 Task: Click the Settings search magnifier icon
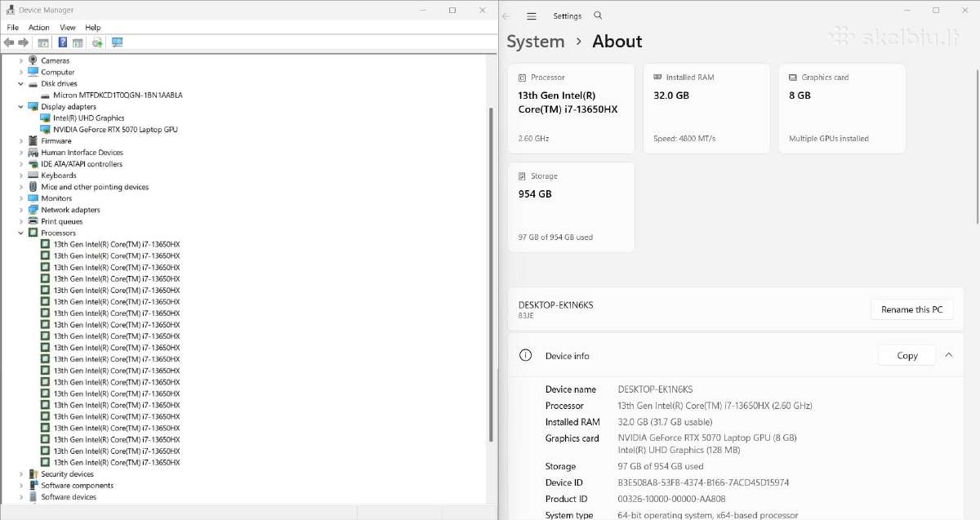click(x=598, y=16)
